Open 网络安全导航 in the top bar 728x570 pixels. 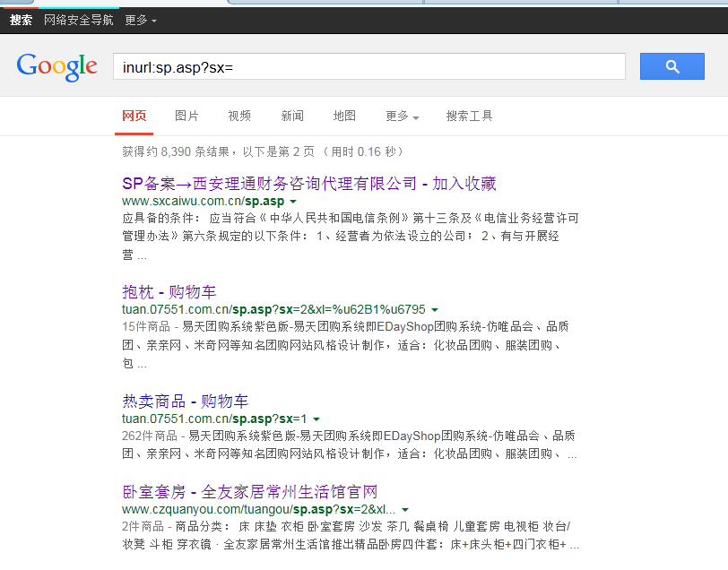(x=79, y=20)
